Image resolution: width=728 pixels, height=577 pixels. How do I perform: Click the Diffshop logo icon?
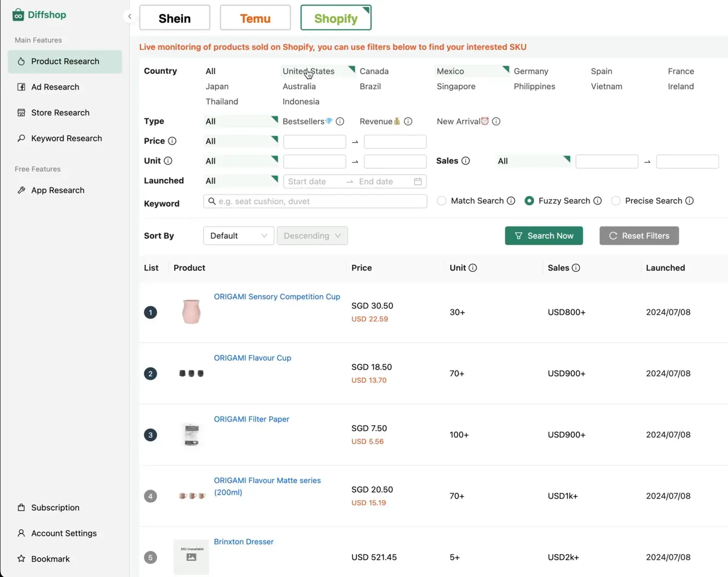18,14
